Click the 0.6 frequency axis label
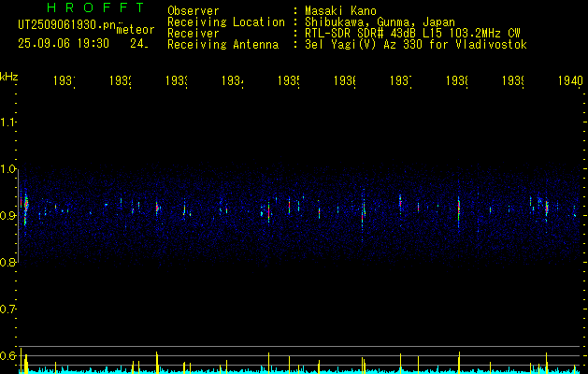This screenshot has height=374, width=588. 8,355
